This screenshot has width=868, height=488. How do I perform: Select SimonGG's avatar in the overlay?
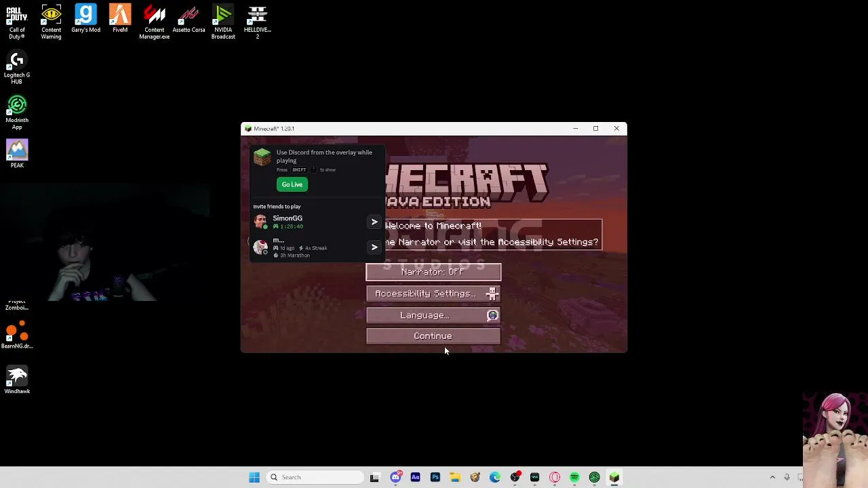point(260,222)
